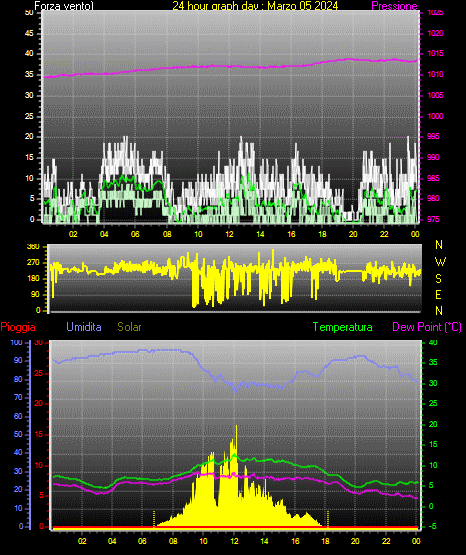The height and width of the screenshot is (555, 466).
Task: Click the Umidita legend label
Action: 84,327
